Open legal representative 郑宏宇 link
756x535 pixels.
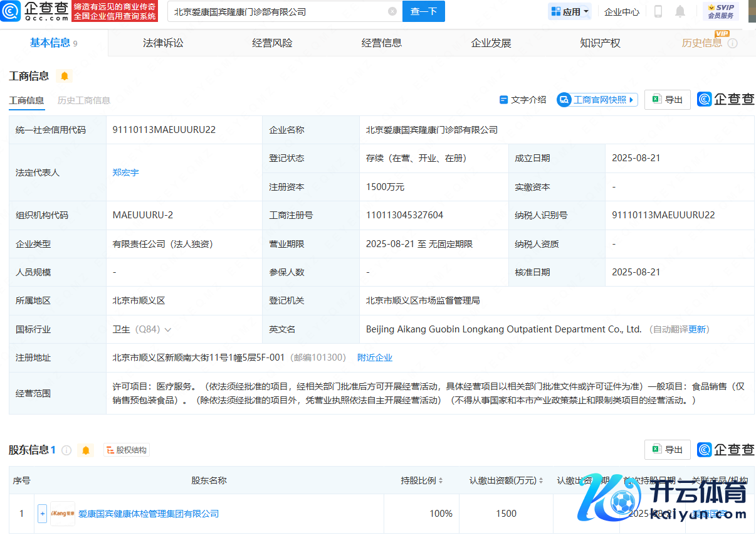click(125, 172)
